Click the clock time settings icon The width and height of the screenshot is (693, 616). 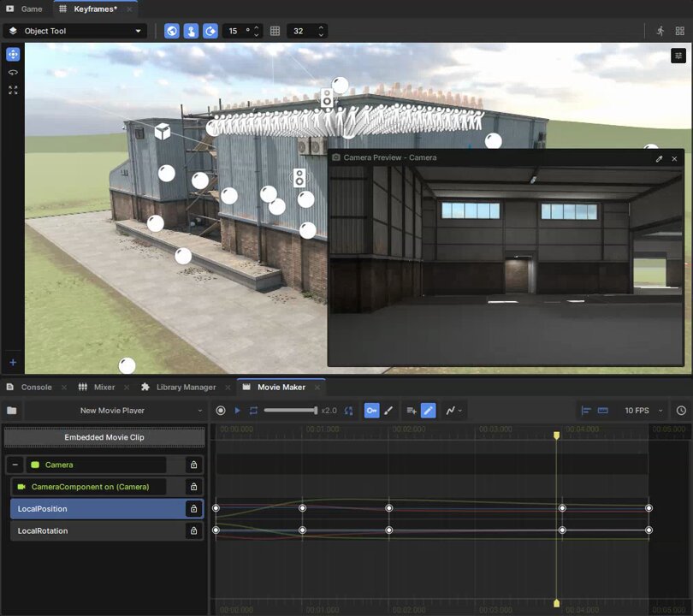coord(681,411)
